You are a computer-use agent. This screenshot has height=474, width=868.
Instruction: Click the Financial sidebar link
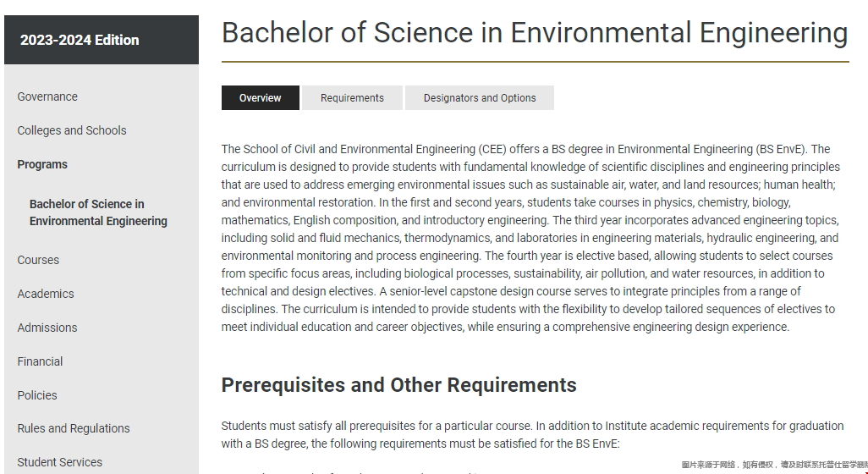coord(40,361)
